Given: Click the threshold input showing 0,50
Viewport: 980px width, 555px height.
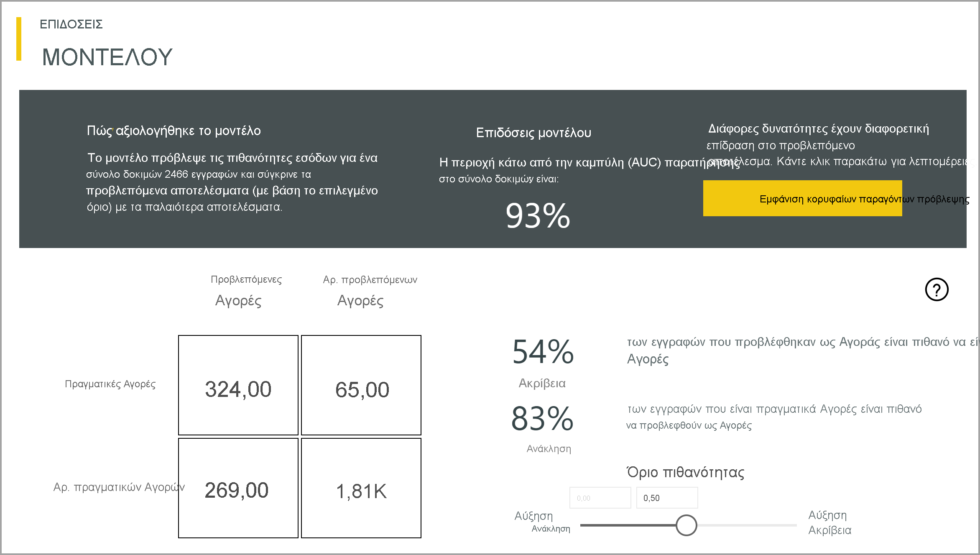Looking at the screenshot, I should tap(667, 498).
